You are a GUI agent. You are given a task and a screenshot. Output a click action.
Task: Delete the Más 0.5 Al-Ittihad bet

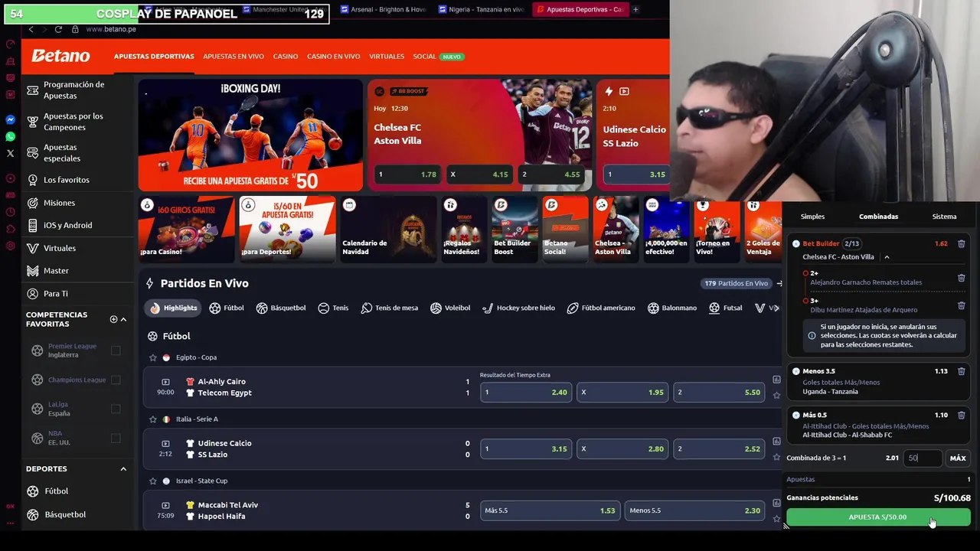(x=961, y=415)
